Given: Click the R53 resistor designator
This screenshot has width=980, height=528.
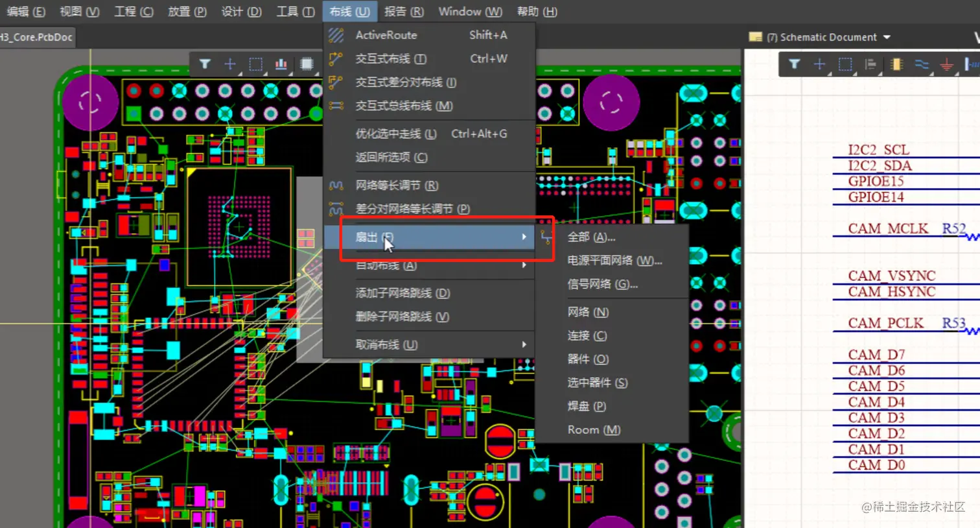Looking at the screenshot, I should 954,323.
